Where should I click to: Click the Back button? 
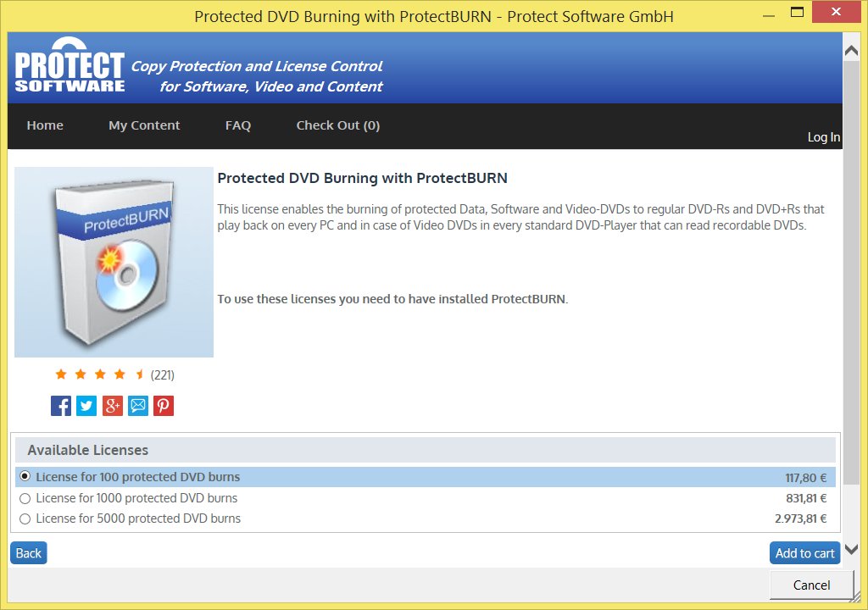(x=28, y=553)
